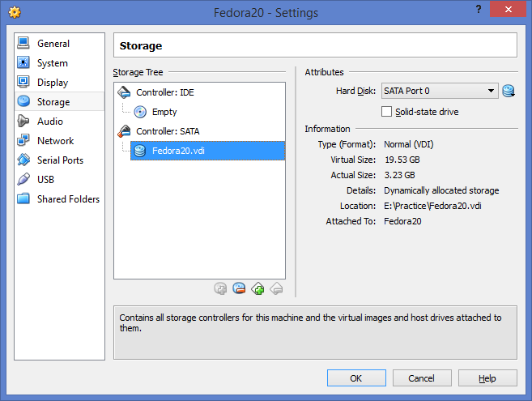Click the General category icon
Image resolution: width=532 pixels, height=401 pixels.
[23, 43]
